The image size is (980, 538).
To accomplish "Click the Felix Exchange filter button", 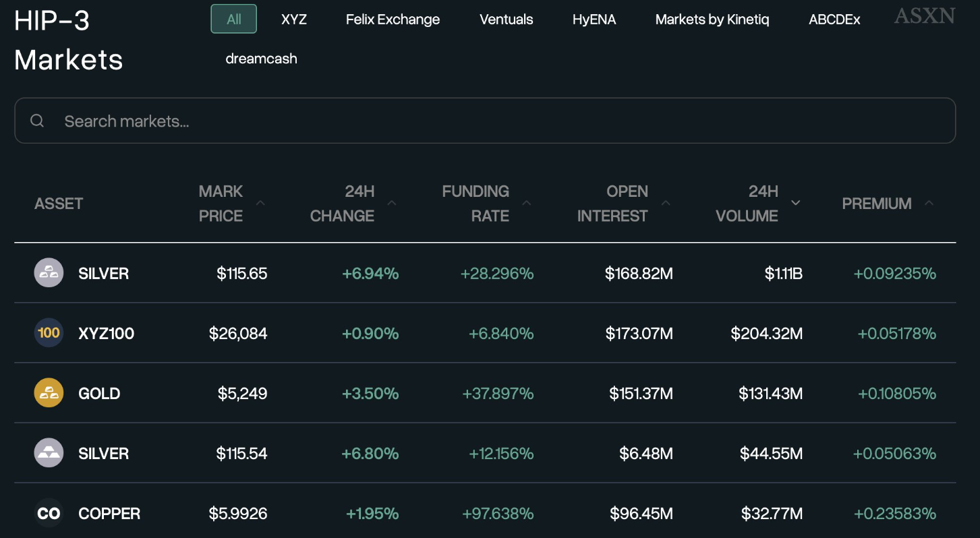I will [393, 19].
